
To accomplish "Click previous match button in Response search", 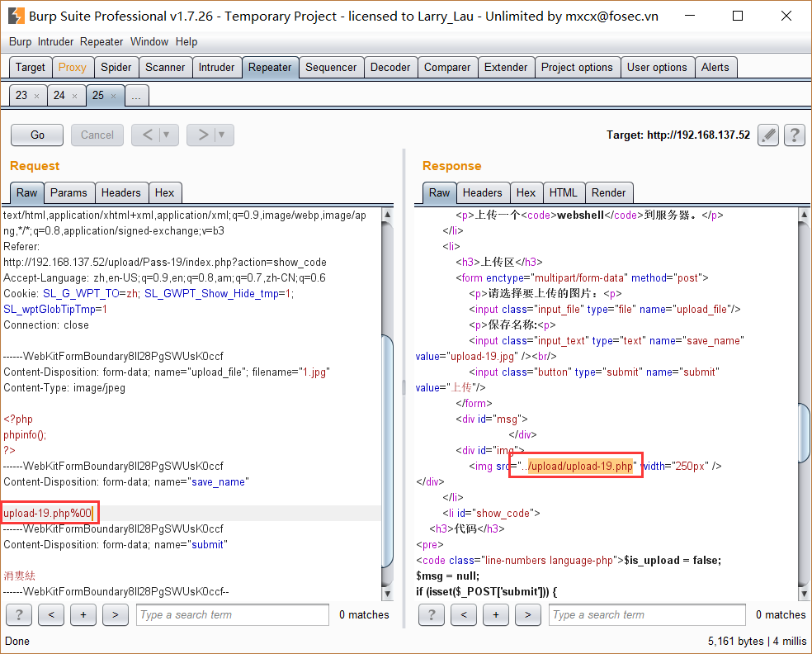I will coord(464,615).
